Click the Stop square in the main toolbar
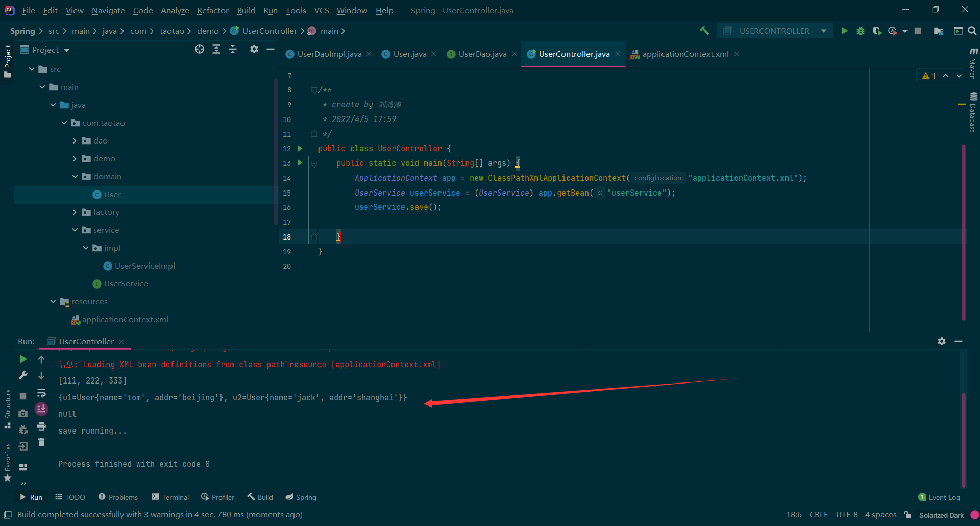 (918, 31)
